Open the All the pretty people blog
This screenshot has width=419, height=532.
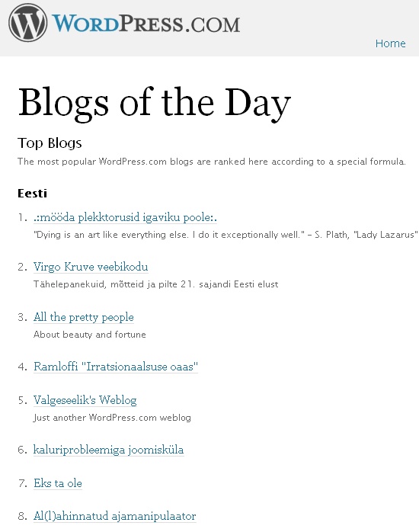[83, 317]
